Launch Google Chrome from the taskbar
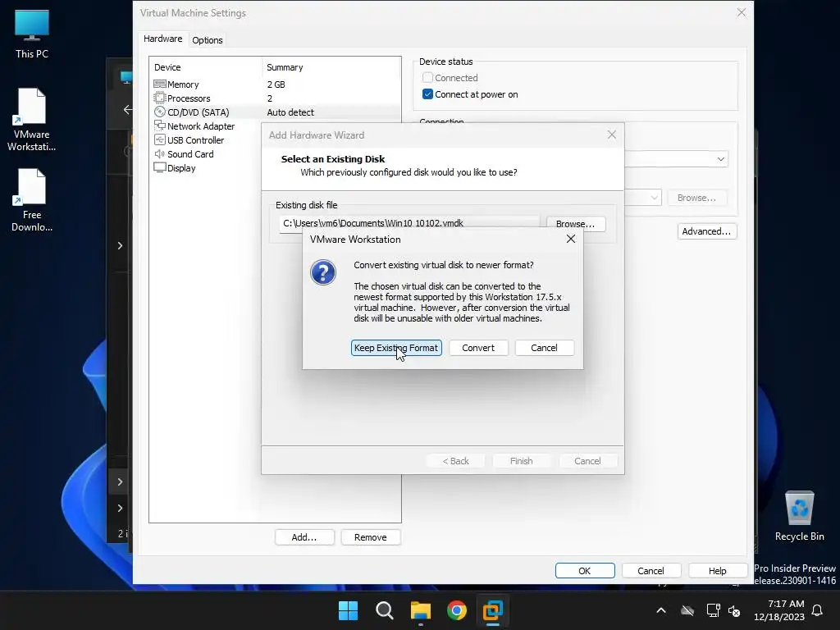This screenshot has width=840, height=630. pyautogui.click(x=457, y=610)
